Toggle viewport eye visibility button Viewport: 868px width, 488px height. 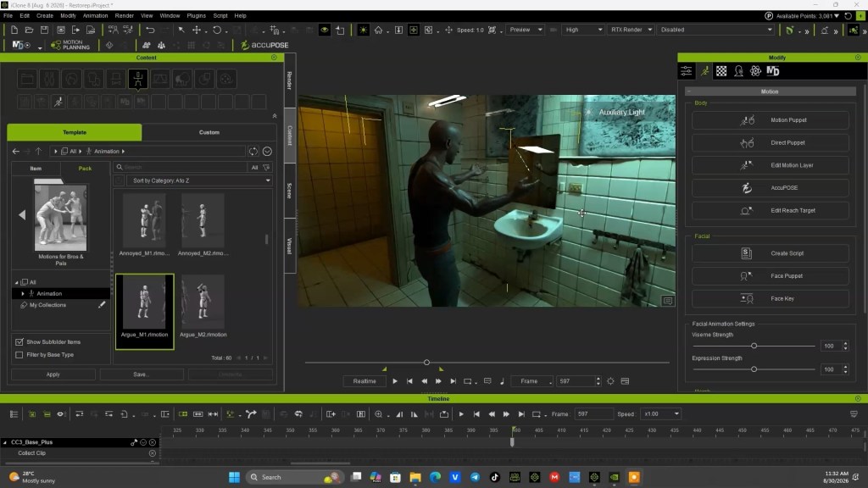coord(325,30)
